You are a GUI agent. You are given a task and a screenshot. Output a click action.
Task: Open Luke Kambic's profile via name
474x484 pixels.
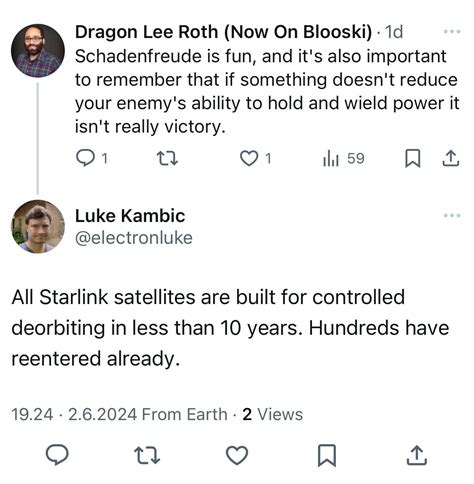[x=130, y=216]
